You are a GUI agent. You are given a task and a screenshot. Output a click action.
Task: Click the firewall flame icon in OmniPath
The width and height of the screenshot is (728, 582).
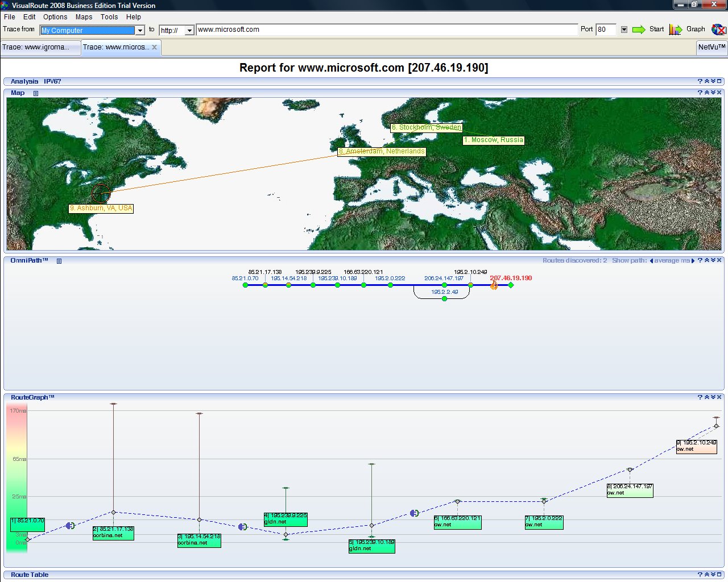click(x=494, y=285)
